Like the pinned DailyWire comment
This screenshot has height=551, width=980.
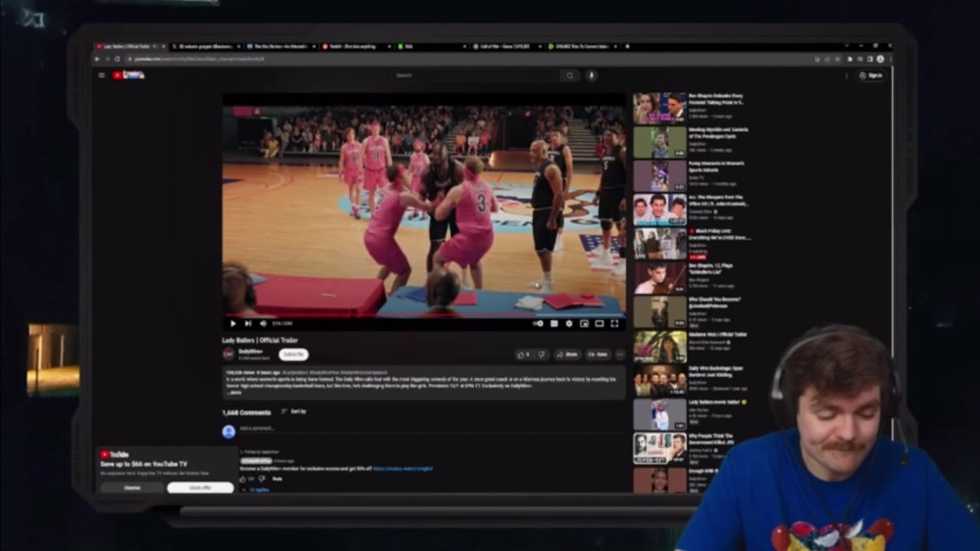coord(243,478)
